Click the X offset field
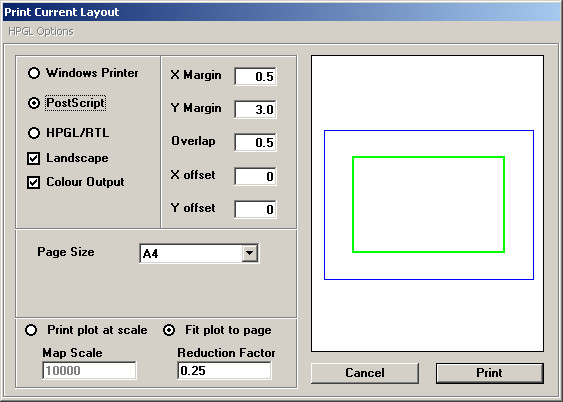 tap(255, 176)
